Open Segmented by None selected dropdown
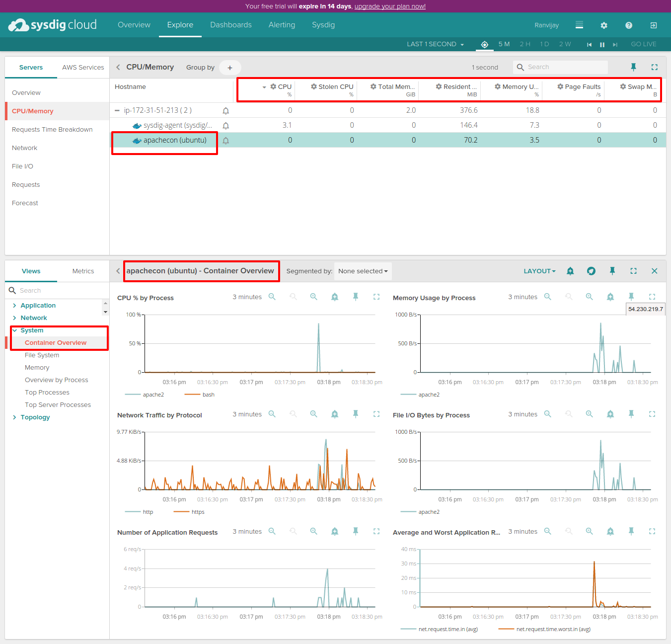 point(363,271)
